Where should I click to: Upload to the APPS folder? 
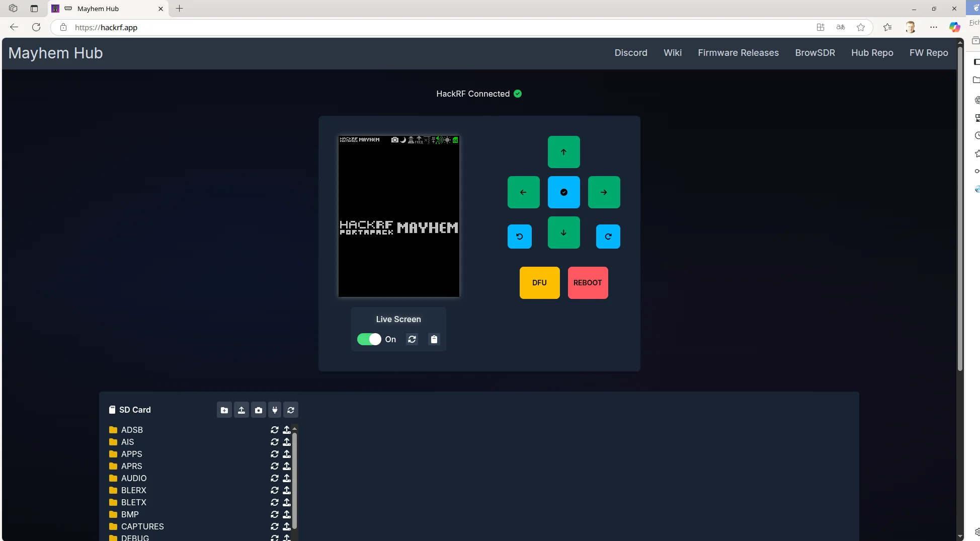287,454
